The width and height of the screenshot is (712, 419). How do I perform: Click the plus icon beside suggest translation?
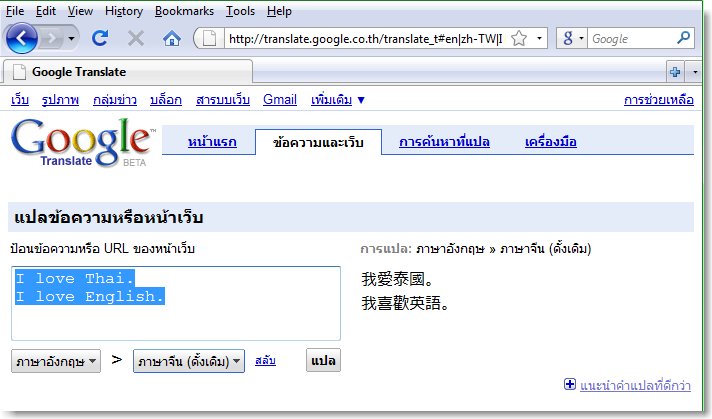click(569, 384)
